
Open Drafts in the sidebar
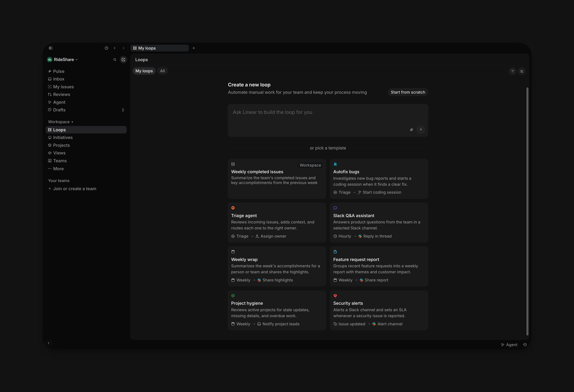tap(86, 110)
